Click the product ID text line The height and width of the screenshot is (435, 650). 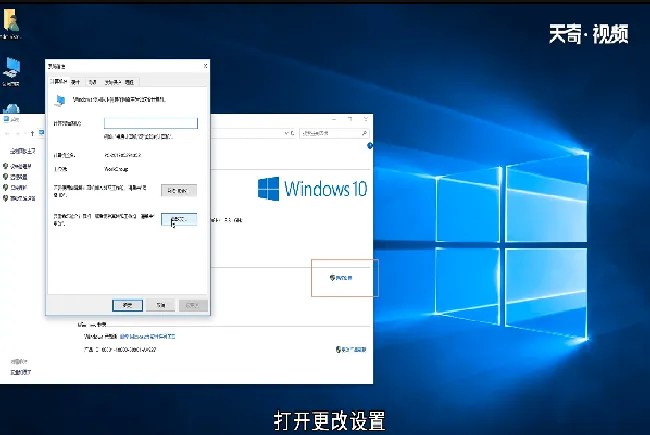(x=120, y=350)
